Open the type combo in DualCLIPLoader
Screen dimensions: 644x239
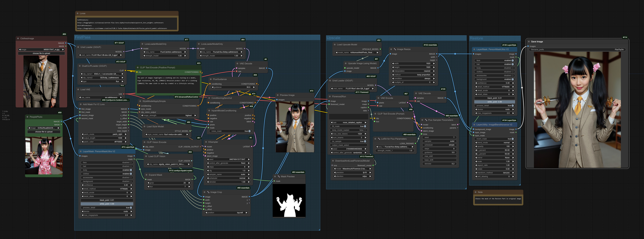[x=102, y=81]
